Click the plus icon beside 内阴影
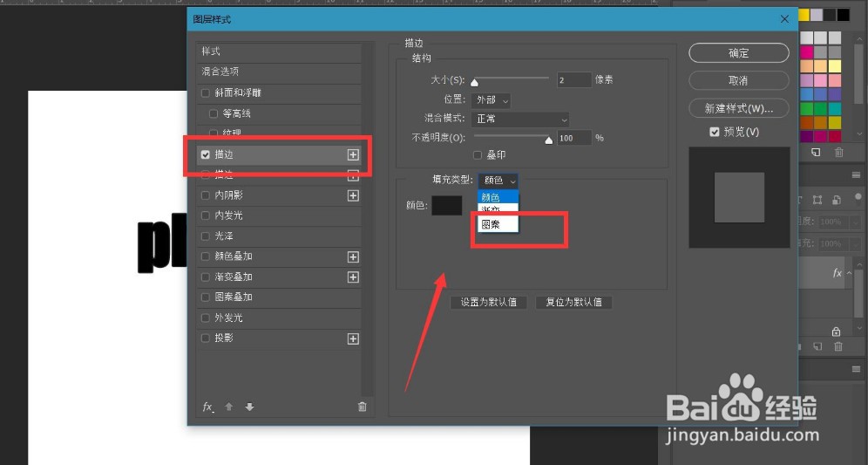Viewport: 868px width, 465px height. (x=353, y=195)
